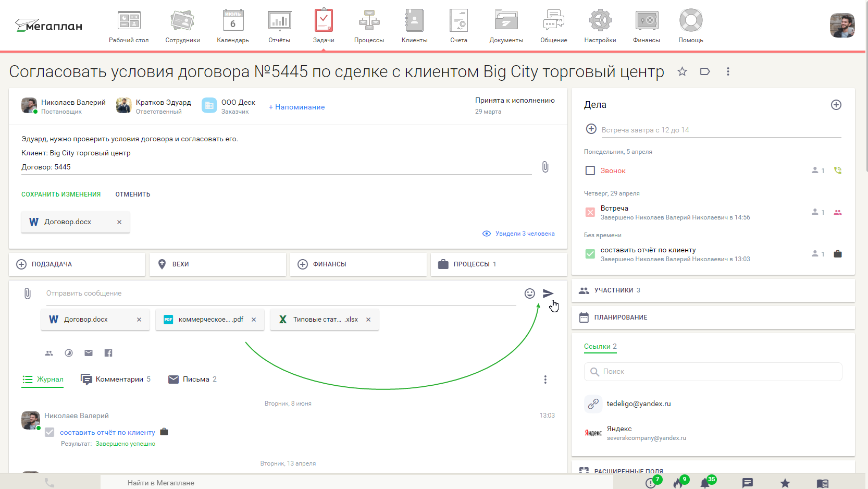
Task: Open the Помощь section
Action: (691, 26)
